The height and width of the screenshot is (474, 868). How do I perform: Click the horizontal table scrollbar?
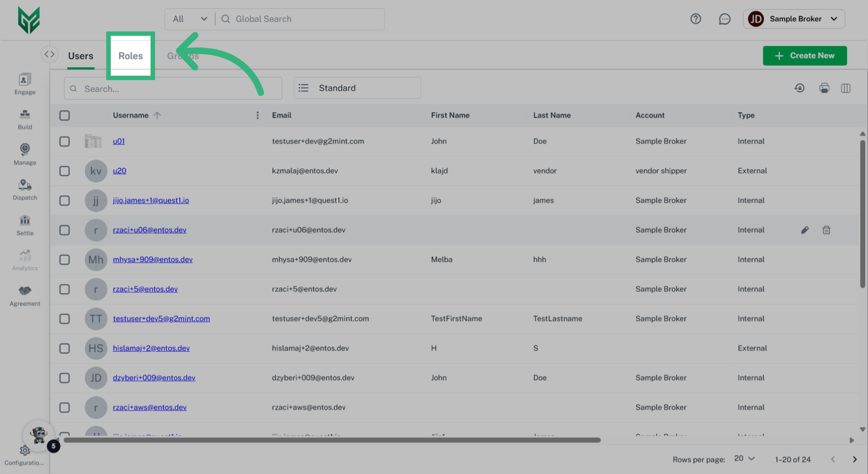[332, 440]
